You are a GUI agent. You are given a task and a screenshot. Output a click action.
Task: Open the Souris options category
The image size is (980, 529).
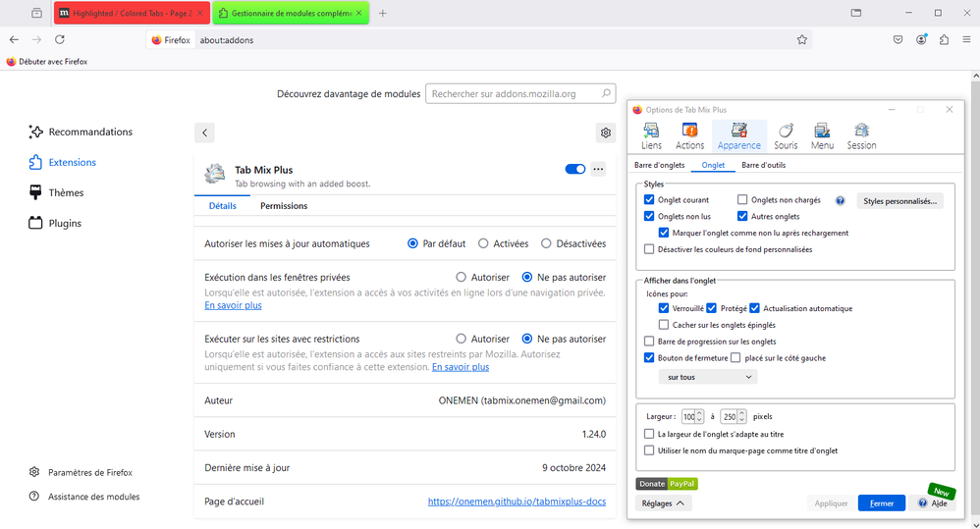coord(786,135)
